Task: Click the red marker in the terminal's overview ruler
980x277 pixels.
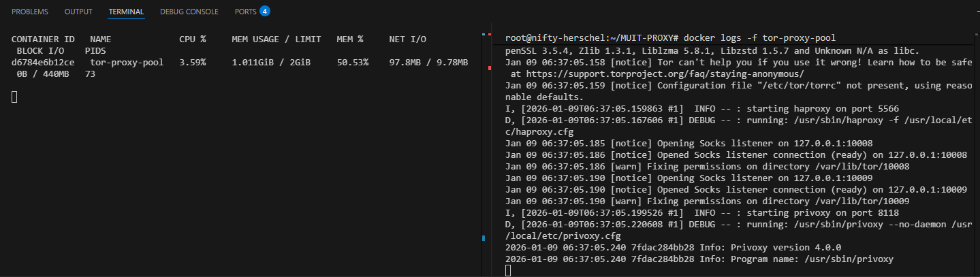Action: 489,68
